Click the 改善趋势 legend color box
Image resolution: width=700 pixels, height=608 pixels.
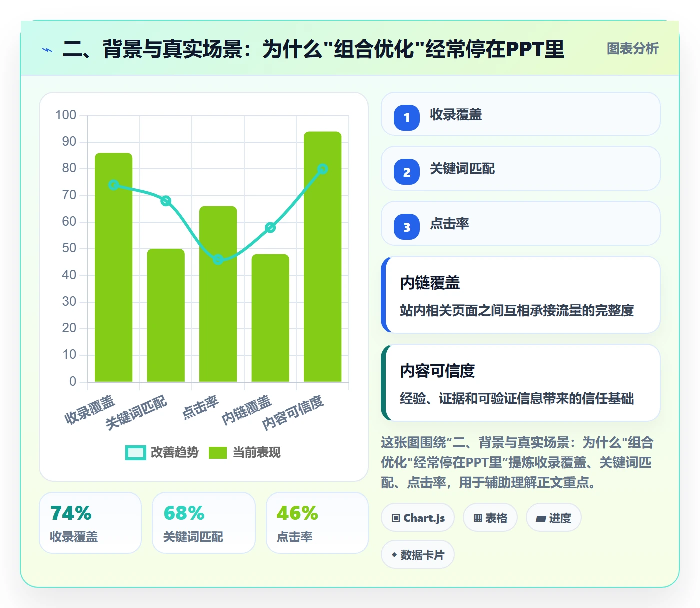coord(136,452)
